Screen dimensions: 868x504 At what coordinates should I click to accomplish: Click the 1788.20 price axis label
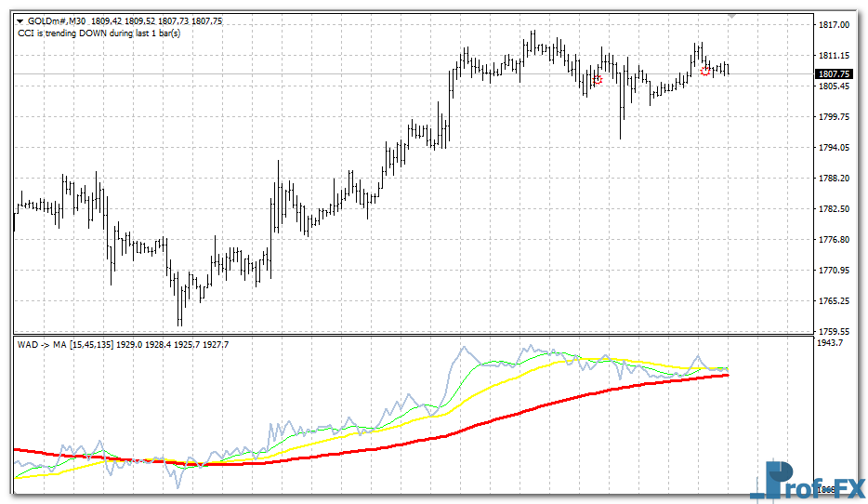point(833,178)
